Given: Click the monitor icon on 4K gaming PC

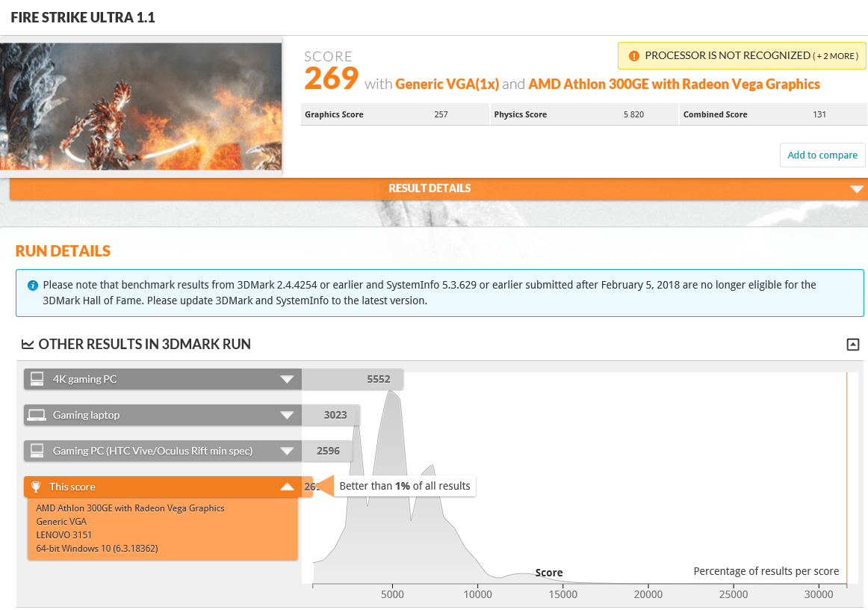Looking at the screenshot, I should click(x=36, y=379).
